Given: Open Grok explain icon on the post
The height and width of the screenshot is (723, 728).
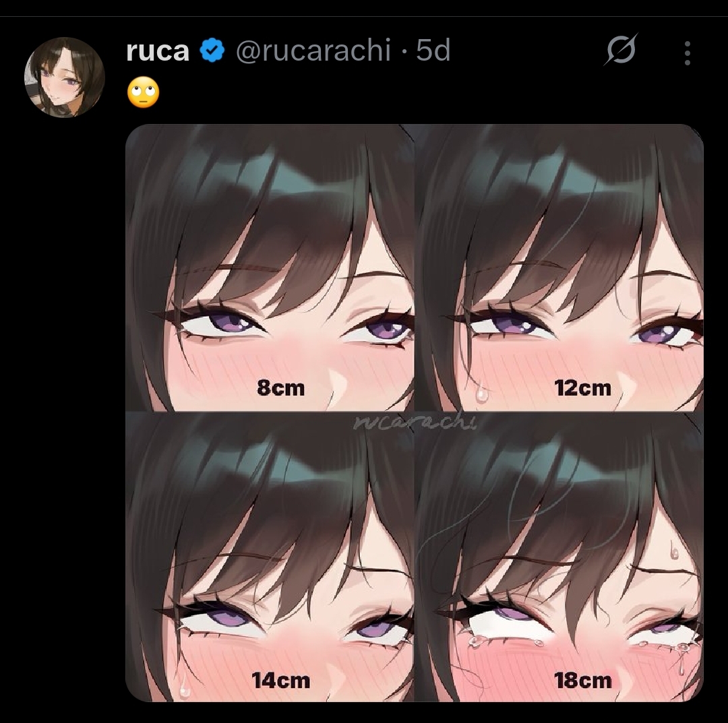Looking at the screenshot, I should tap(621, 50).
